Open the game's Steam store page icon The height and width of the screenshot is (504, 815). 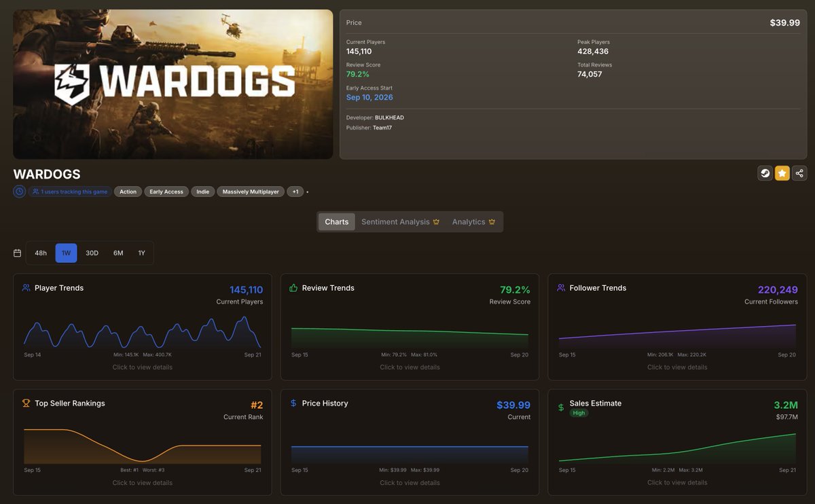pos(765,173)
